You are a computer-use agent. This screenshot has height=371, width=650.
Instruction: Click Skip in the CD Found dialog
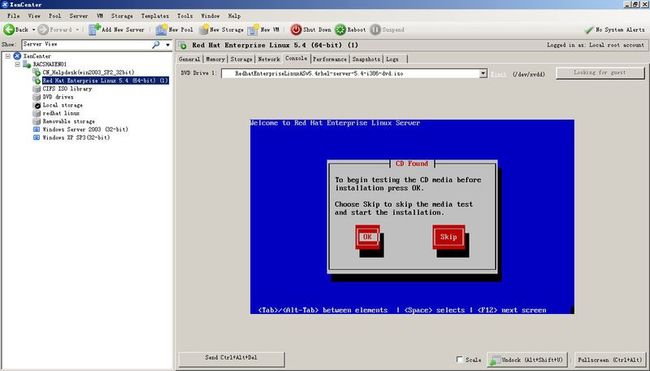tap(449, 237)
